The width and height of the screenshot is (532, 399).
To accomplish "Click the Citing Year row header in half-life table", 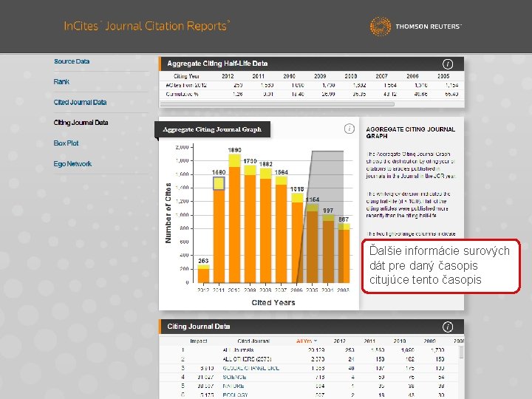I will coord(186,76).
